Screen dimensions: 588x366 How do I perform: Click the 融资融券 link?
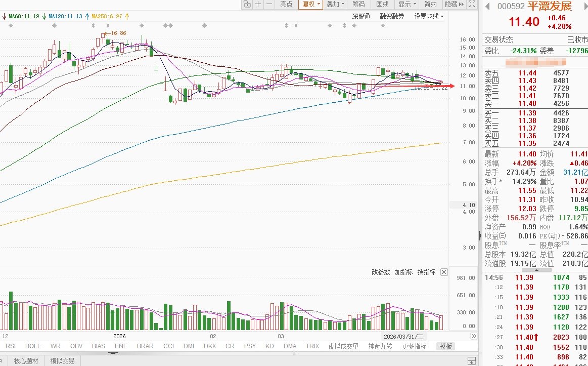(x=392, y=17)
